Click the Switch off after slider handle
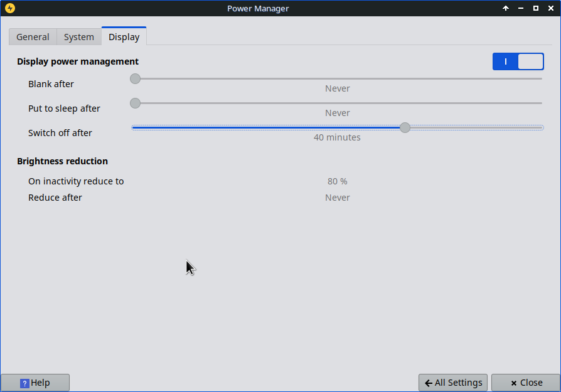The height and width of the screenshot is (392, 561). 405,127
